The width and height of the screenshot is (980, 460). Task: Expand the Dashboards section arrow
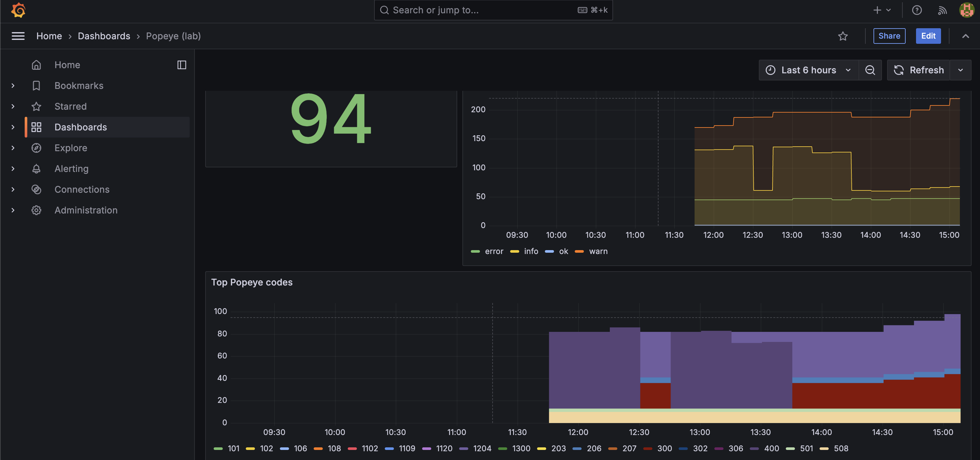tap(13, 127)
